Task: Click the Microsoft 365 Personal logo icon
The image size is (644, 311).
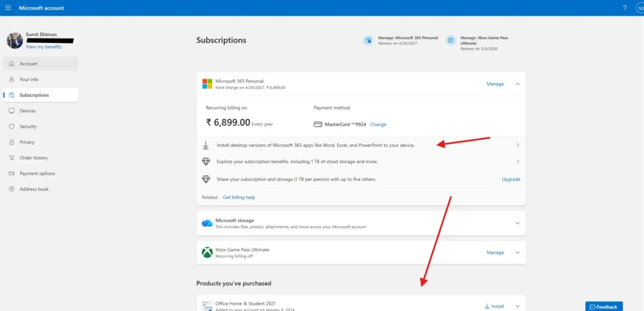Action: coord(207,84)
